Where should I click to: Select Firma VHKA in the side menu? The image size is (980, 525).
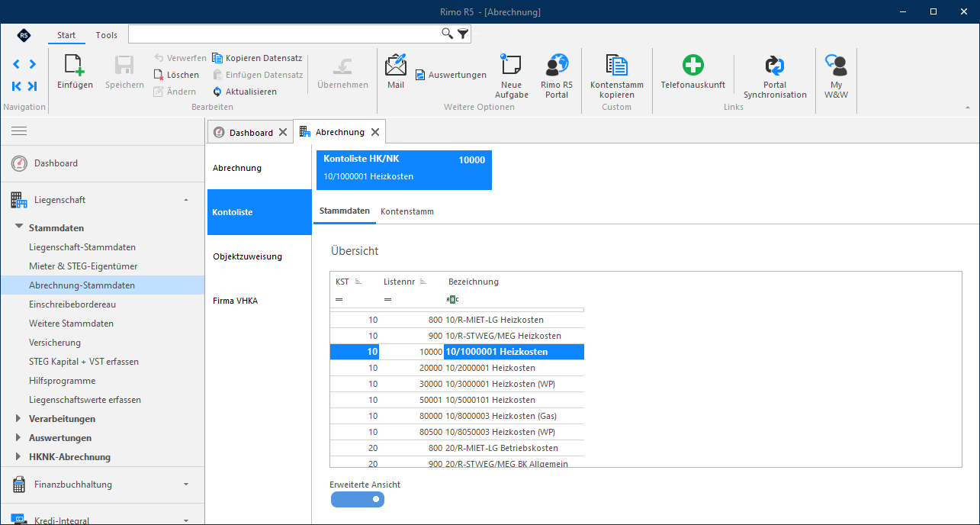point(259,301)
